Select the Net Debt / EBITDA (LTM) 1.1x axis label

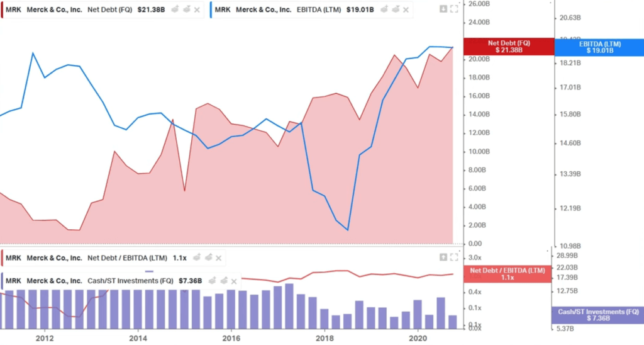508,274
